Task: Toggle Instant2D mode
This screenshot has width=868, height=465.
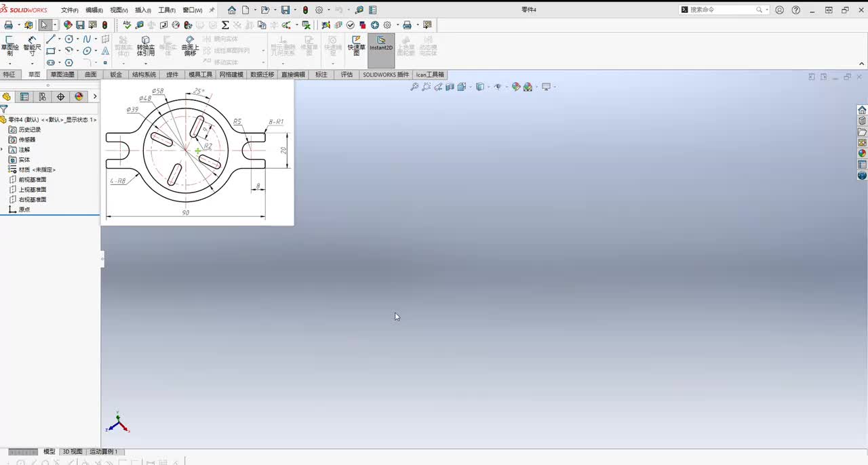Action: (381, 51)
